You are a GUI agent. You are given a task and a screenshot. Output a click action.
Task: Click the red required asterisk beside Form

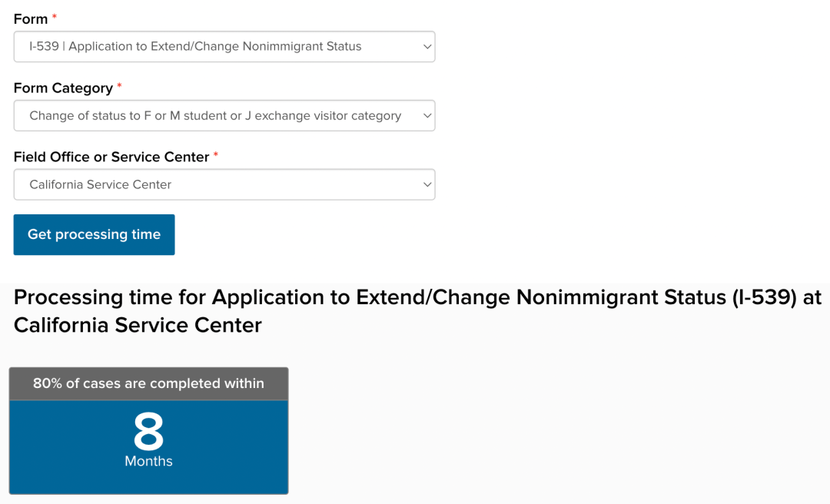tap(55, 18)
